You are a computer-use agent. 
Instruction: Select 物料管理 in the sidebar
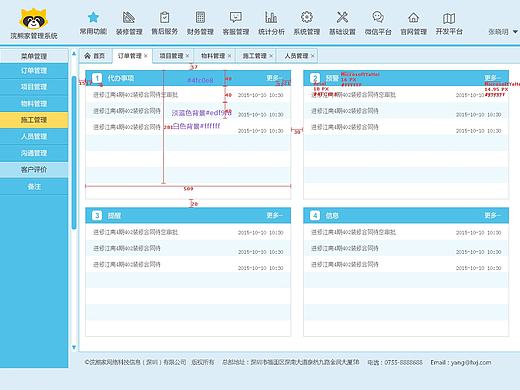34,104
